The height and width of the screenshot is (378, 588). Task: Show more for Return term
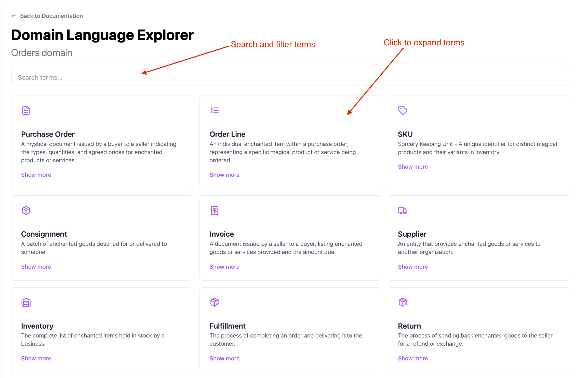point(413,358)
